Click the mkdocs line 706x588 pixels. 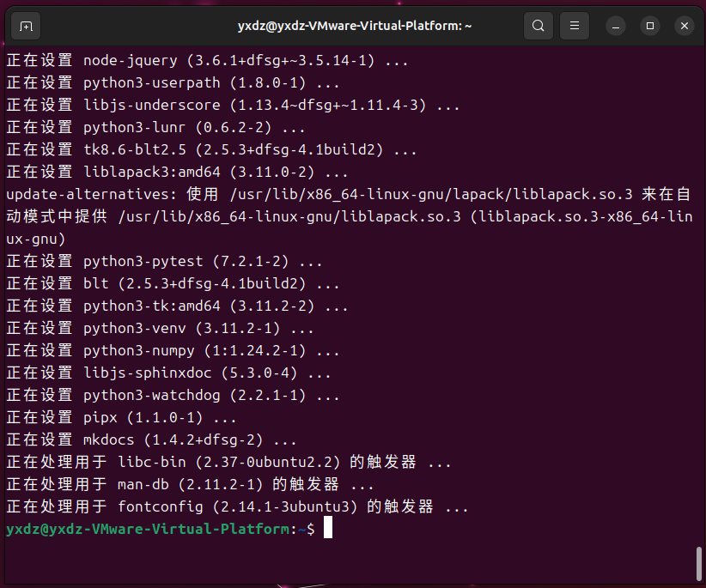tap(151, 439)
